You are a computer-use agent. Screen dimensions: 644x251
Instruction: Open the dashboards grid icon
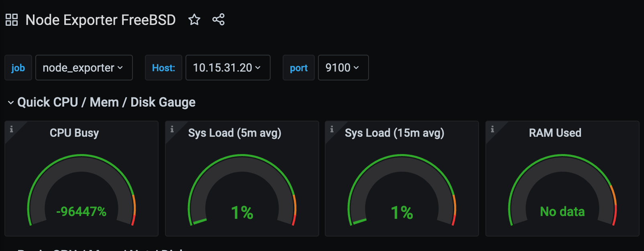pyautogui.click(x=12, y=20)
